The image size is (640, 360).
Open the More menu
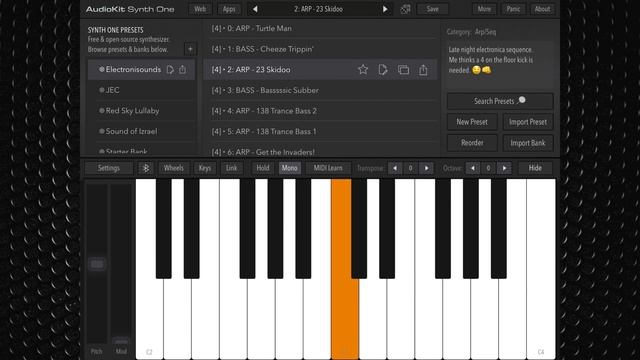pyautogui.click(x=484, y=9)
